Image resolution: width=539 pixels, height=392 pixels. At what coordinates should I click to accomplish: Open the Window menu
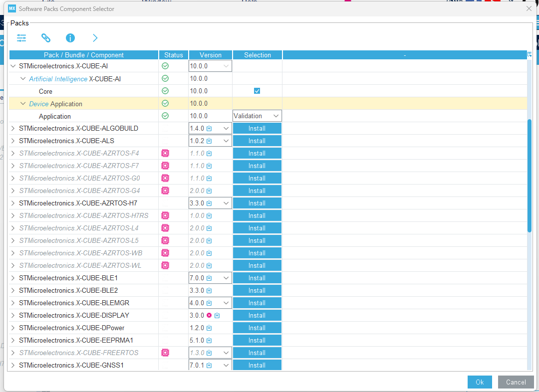click(x=157, y=1)
